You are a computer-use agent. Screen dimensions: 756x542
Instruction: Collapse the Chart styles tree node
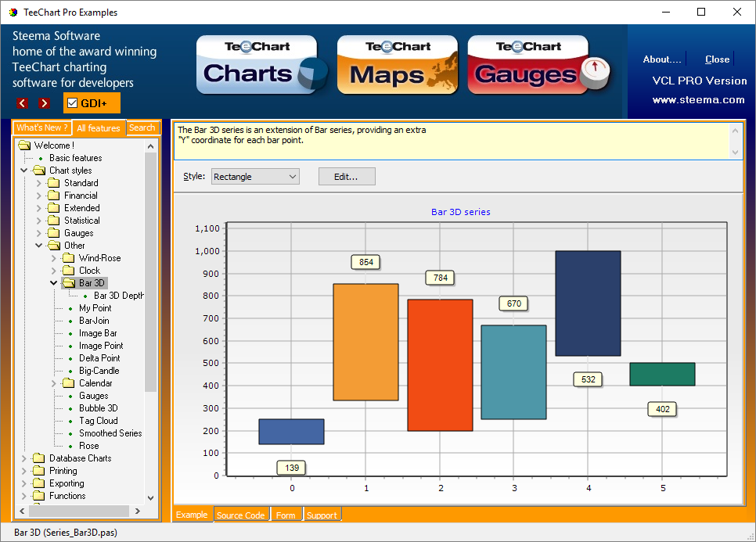pos(23,170)
